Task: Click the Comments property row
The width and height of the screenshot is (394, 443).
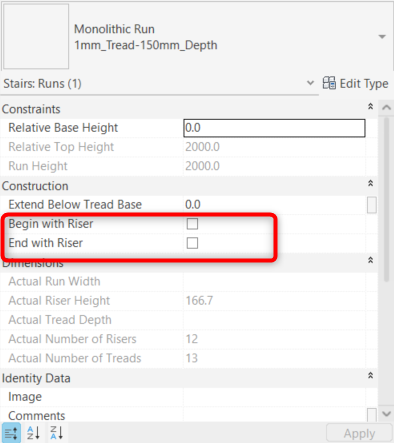Action: 188,415
